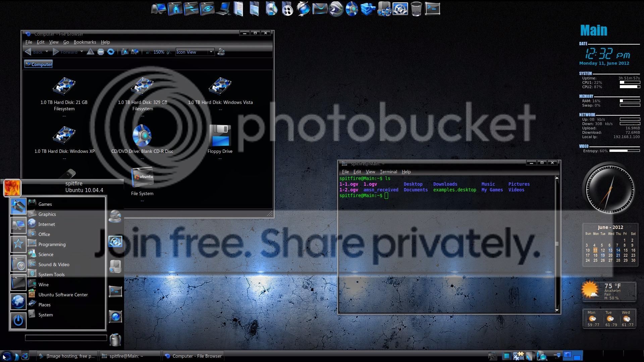Click the power button in start menu sidebar
This screenshot has height=362, width=644.
pos(18,321)
